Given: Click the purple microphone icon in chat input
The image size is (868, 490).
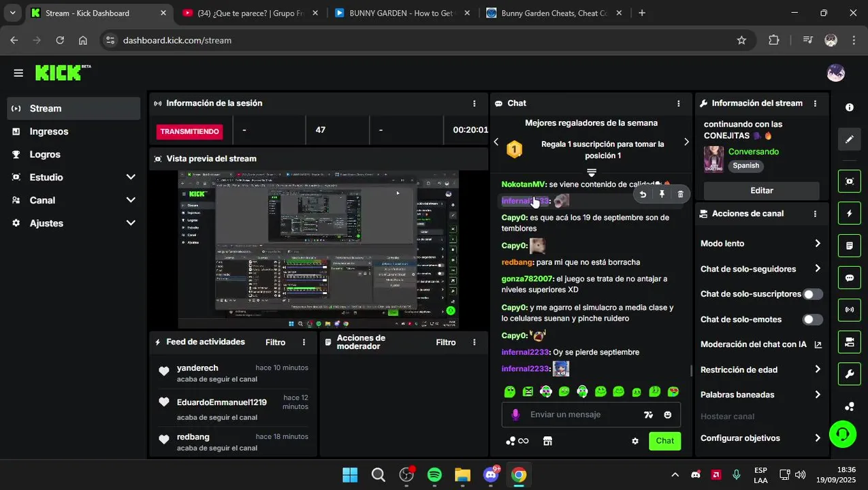Looking at the screenshot, I should point(515,414).
